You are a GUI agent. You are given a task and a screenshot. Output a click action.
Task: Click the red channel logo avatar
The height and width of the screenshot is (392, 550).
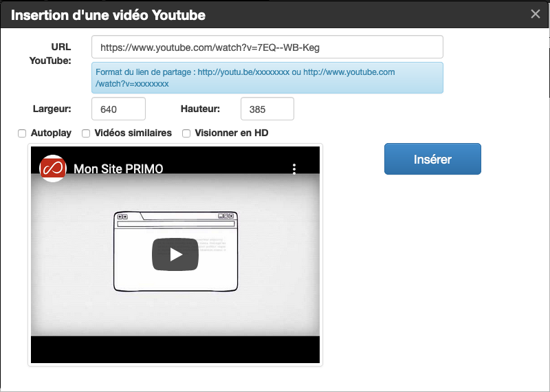click(x=53, y=168)
